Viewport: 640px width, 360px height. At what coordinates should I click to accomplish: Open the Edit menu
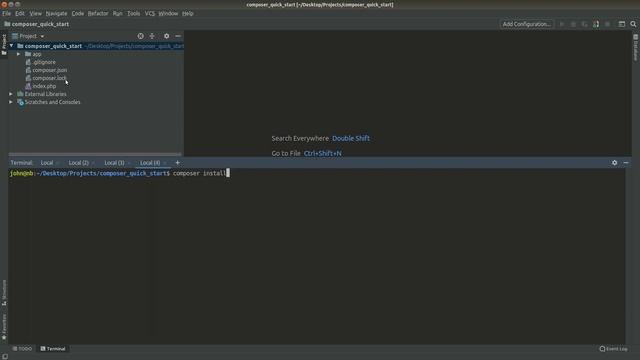(20, 13)
